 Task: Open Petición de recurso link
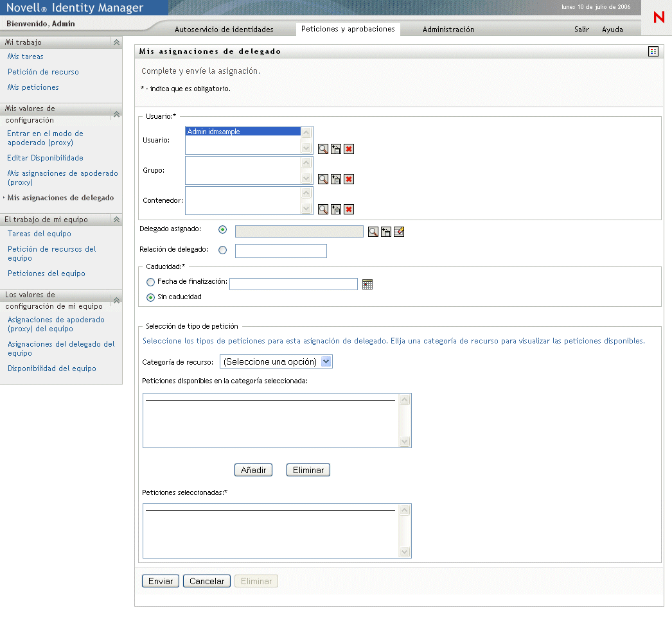point(43,72)
